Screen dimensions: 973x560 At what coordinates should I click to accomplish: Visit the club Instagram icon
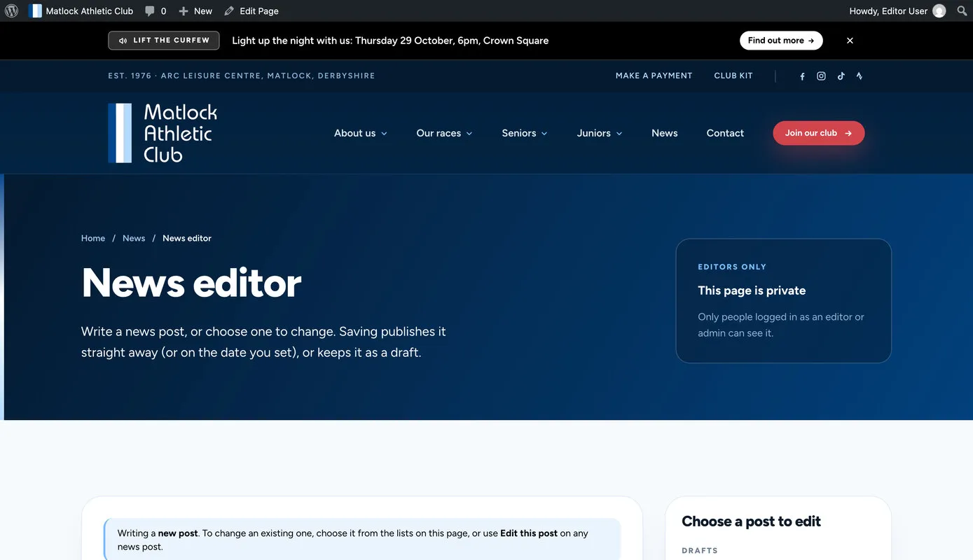(x=821, y=76)
